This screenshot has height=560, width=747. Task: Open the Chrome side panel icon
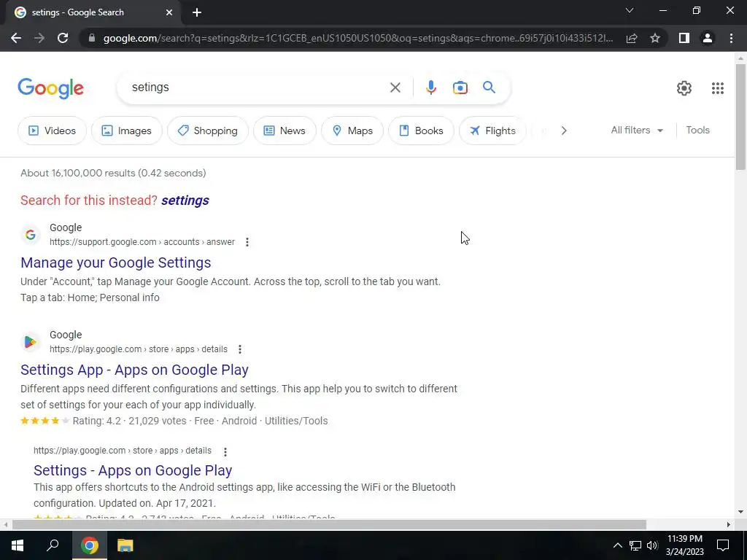click(x=684, y=38)
